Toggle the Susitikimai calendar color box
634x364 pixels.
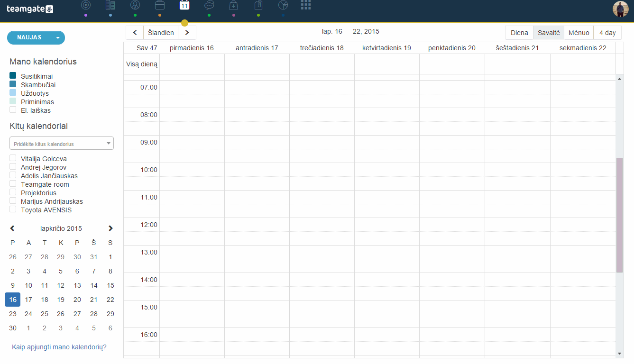pyautogui.click(x=13, y=75)
